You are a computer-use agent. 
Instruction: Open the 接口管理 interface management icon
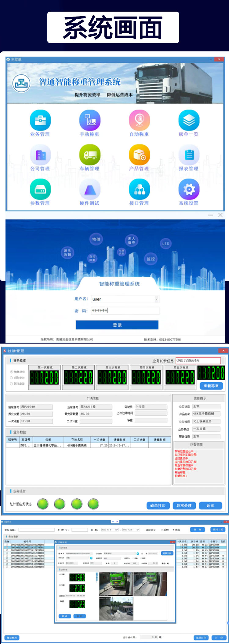point(139,189)
